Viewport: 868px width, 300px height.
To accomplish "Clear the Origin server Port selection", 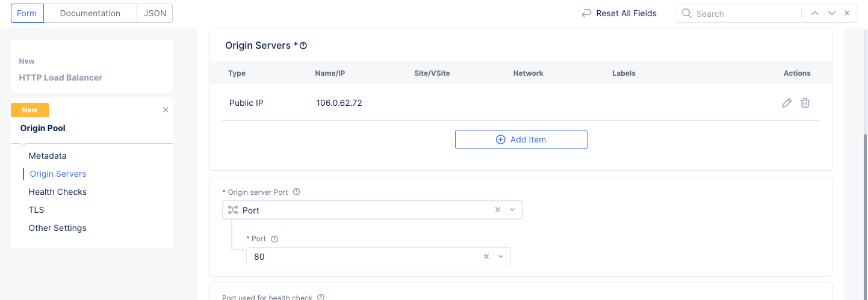I will 498,210.
